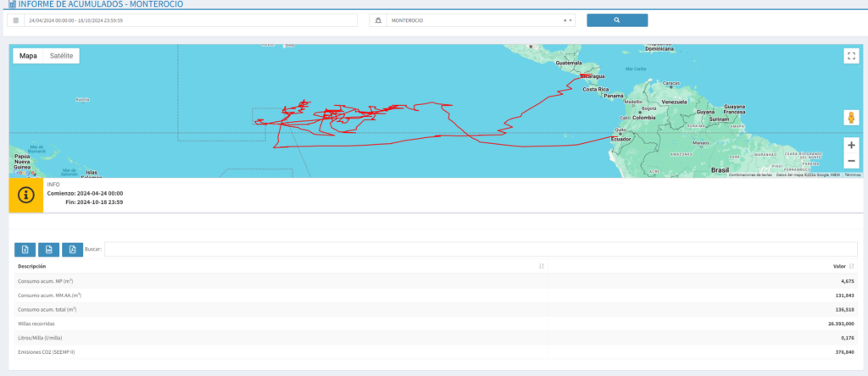Click the yellow info icon

[25, 195]
